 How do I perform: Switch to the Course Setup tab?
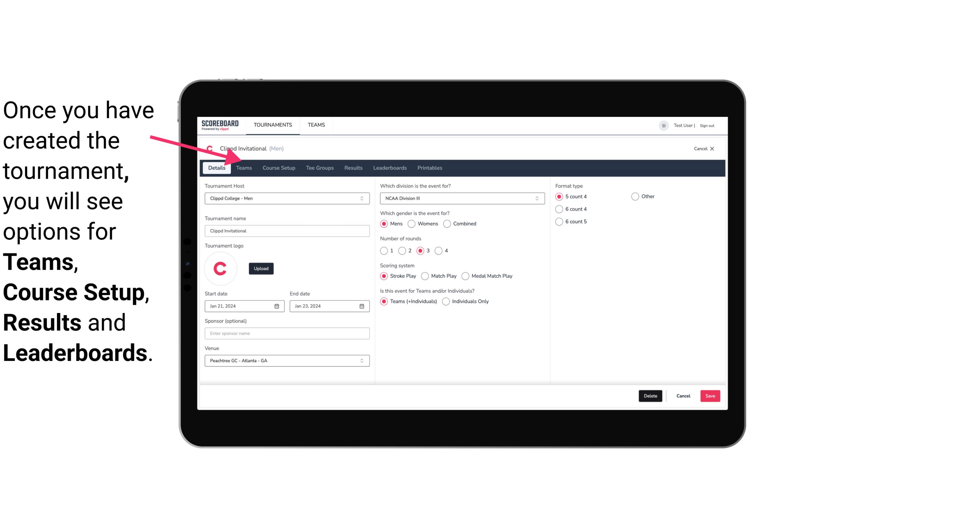pyautogui.click(x=279, y=167)
